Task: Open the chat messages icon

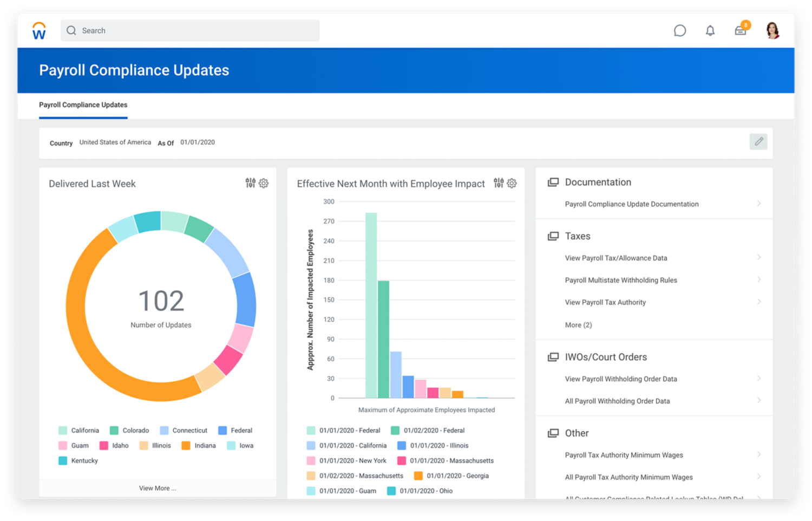Action: [679, 31]
